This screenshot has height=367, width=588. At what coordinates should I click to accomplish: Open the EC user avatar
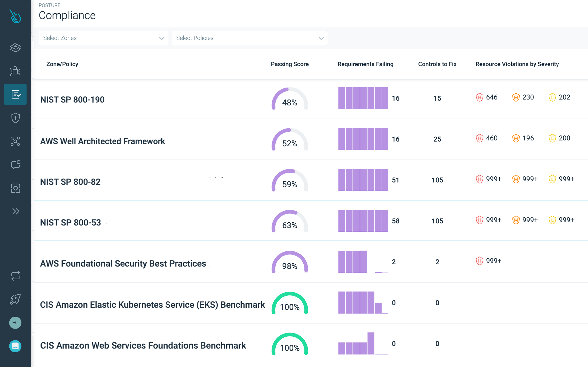(x=15, y=323)
